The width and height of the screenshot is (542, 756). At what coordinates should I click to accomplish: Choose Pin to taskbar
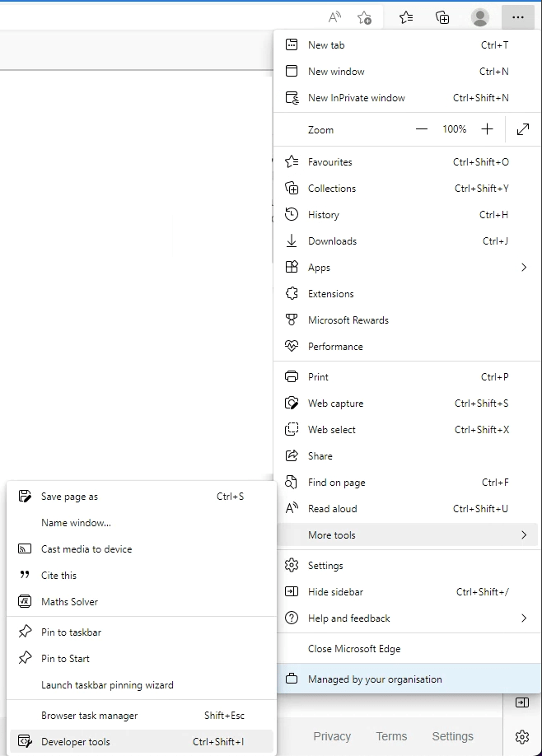[x=142, y=632]
